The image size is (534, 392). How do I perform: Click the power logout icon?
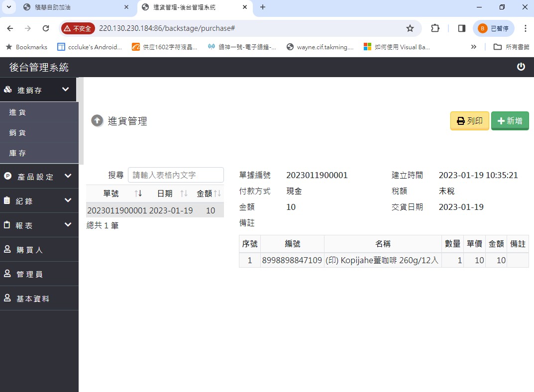[521, 67]
